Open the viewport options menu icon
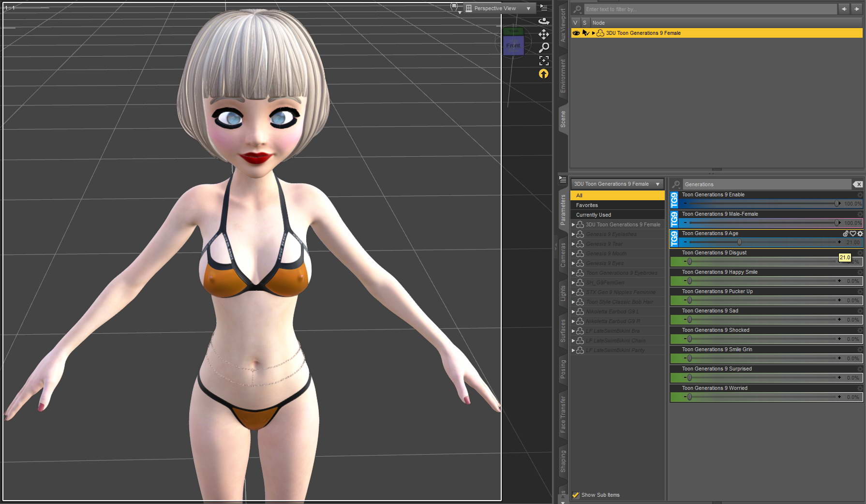The height and width of the screenshot is (504, 866). tap(544, 8)
